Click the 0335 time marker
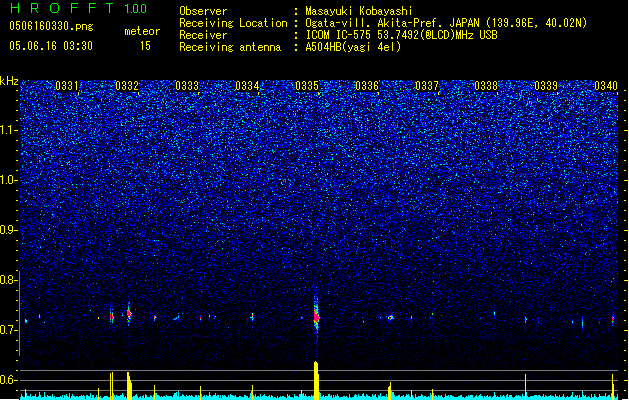The width and height of the screenshot is (629, 400). point(307,86)
